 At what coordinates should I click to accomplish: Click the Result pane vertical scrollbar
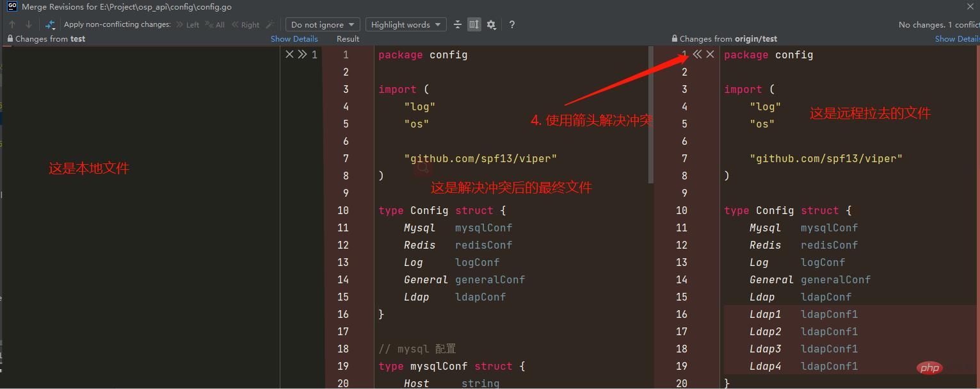650,115
